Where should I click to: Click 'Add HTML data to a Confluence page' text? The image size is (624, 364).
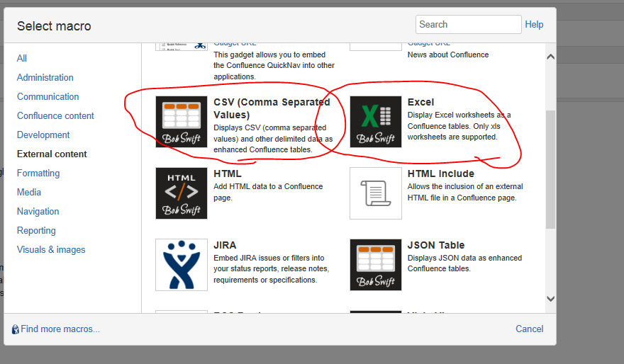(x=268, y=192)
